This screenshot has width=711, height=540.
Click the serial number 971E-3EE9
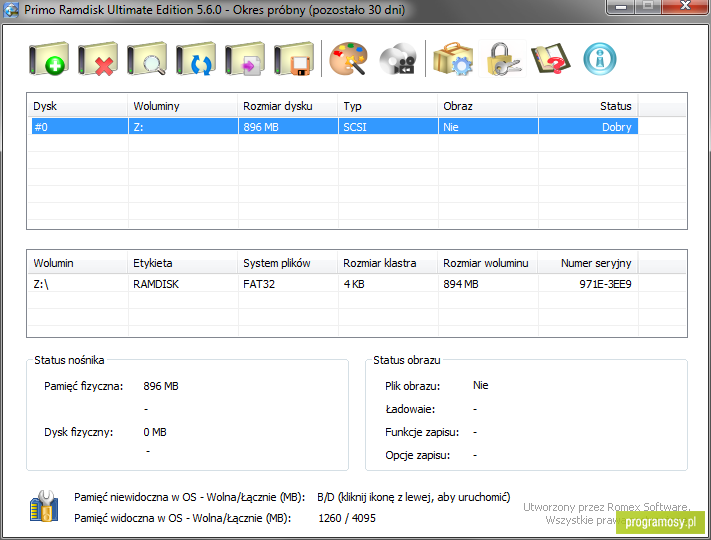[x=605, y=284]
